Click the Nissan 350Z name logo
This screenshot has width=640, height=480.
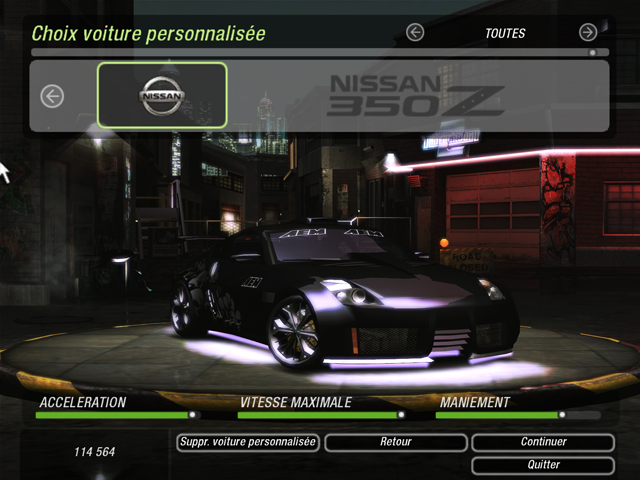click(x=416, y=96)
